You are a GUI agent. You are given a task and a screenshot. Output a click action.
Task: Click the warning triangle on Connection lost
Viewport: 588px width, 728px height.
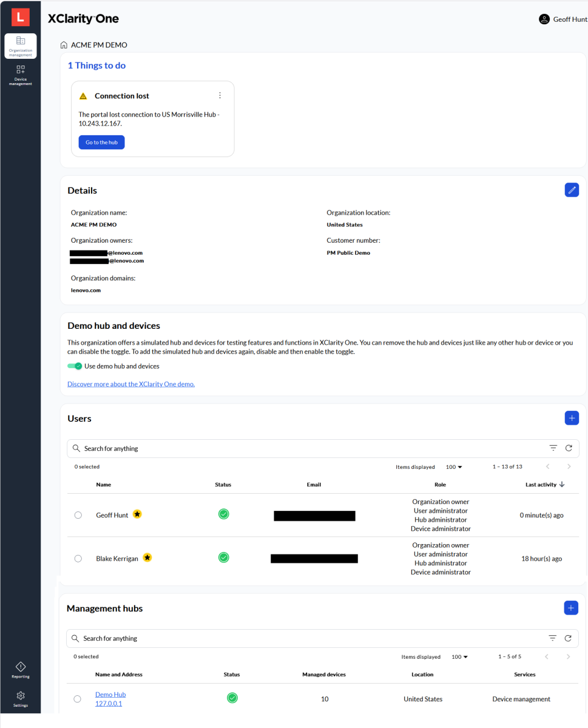click(x=83, y=96)
